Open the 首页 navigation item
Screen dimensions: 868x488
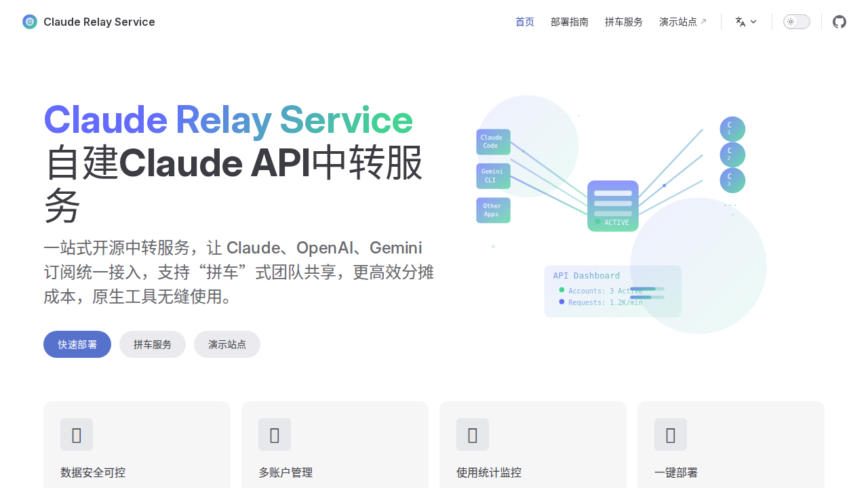pos(525,22)
